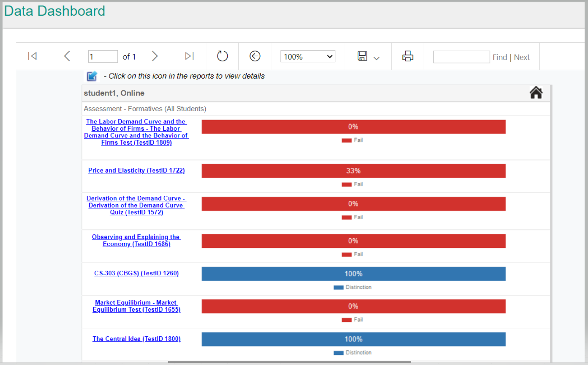Open CS-303 (CBGS) (TestID 1260) link
The width and height of the screenshot is (588, 365).
coord(136,273)
